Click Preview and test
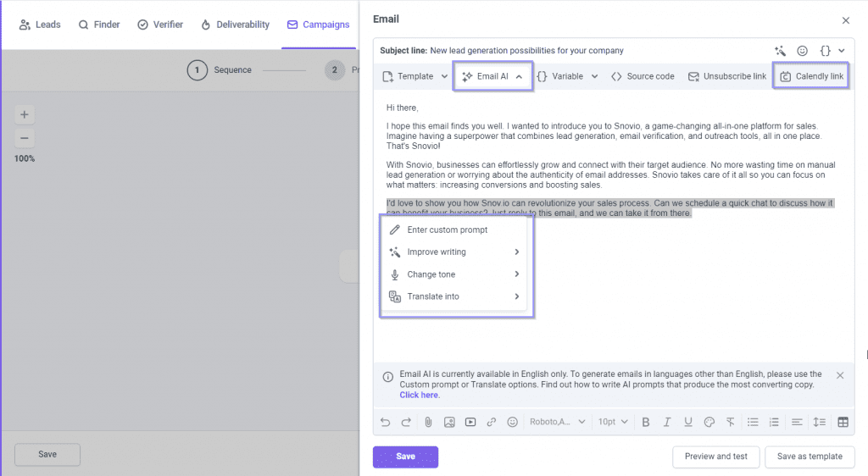Viewport: 868px width, 476px height. pyautogui.click(x=715, y=457)
